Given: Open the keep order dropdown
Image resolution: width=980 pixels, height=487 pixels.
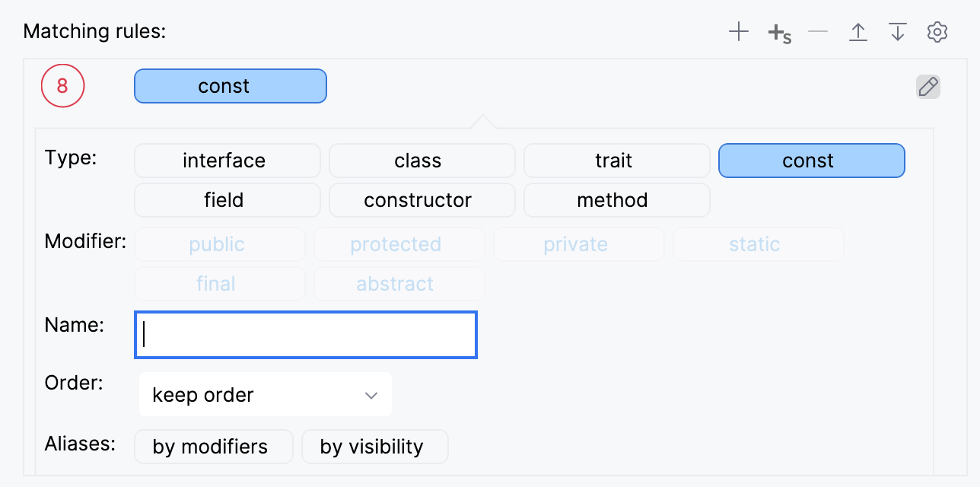Looking at the screenshot, I should click(x=265, y=394).
